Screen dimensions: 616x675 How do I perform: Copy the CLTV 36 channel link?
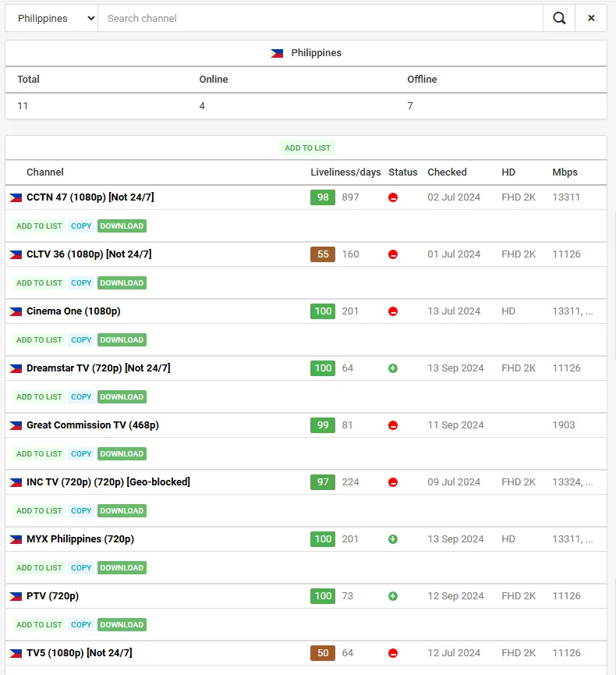pos(81,282)
